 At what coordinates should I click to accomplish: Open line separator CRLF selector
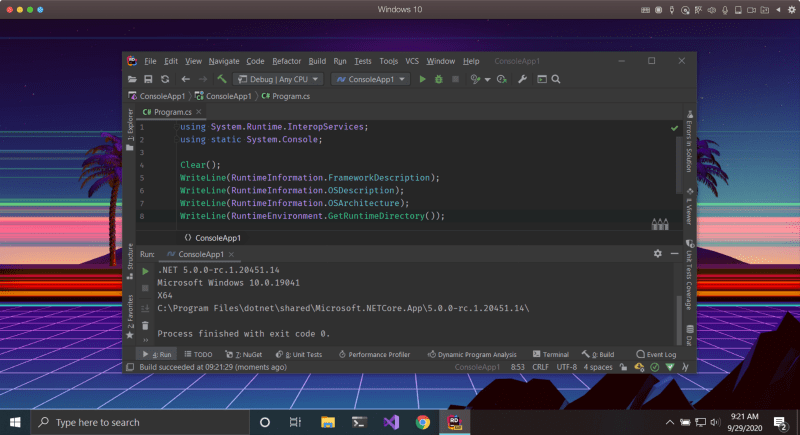540,367
